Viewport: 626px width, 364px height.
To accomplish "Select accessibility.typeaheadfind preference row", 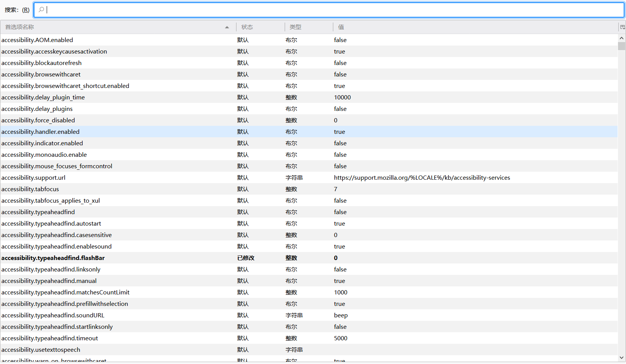I will (309, 212).
